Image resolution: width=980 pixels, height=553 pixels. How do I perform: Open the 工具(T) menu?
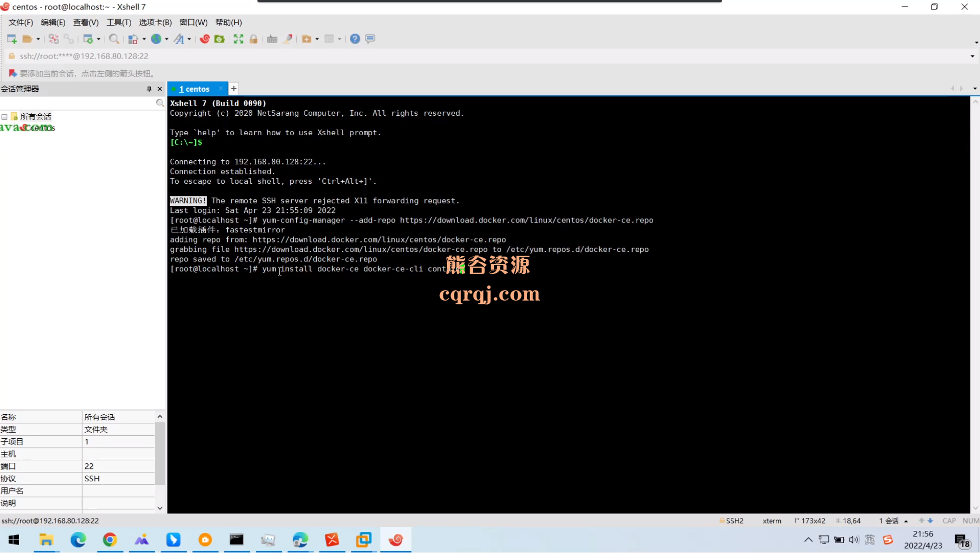pos(119,23)
